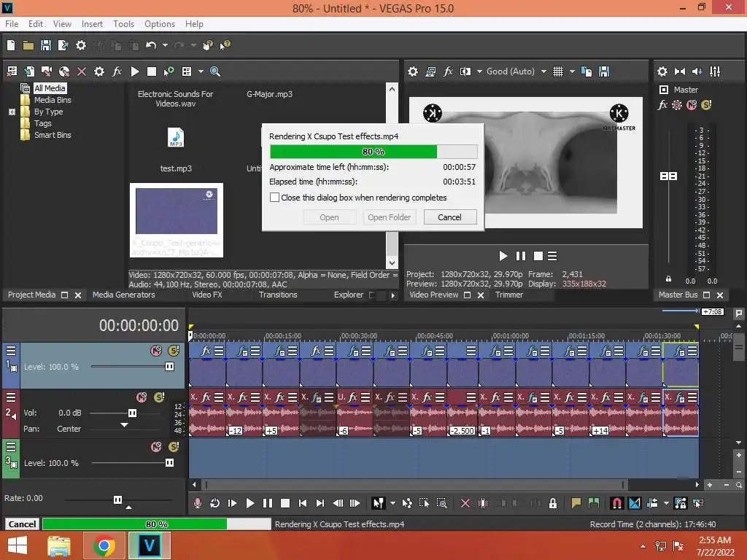The width and height of the screenshot is (747, 560).
Task: Open Master Bus audio properties gear
Action: point(662,71)
